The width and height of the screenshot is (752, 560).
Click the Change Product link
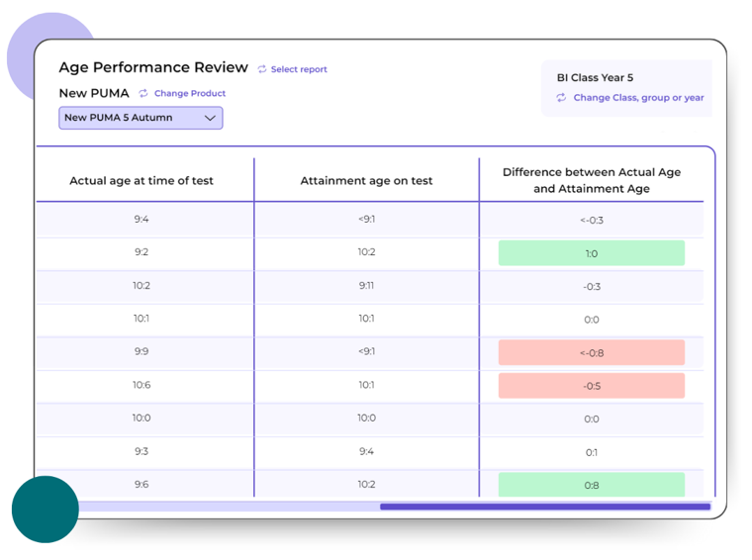point(190,93)
